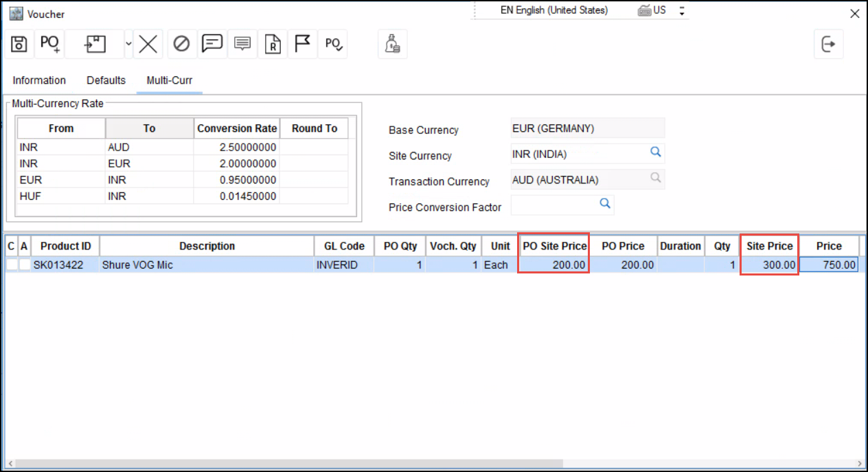Screen dimensions: 868x472
Task: Click the 750.00 Price cell
Action: pos(829,265)
